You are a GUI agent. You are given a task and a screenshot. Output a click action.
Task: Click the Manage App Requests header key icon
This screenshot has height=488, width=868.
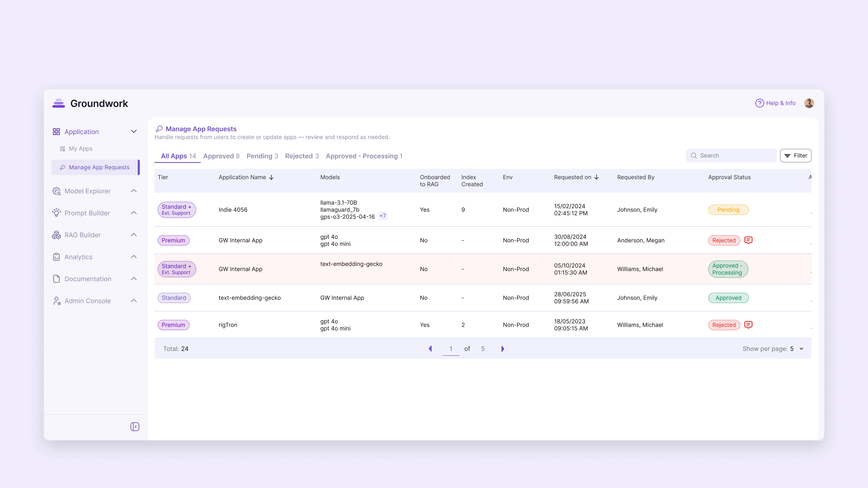159,129
